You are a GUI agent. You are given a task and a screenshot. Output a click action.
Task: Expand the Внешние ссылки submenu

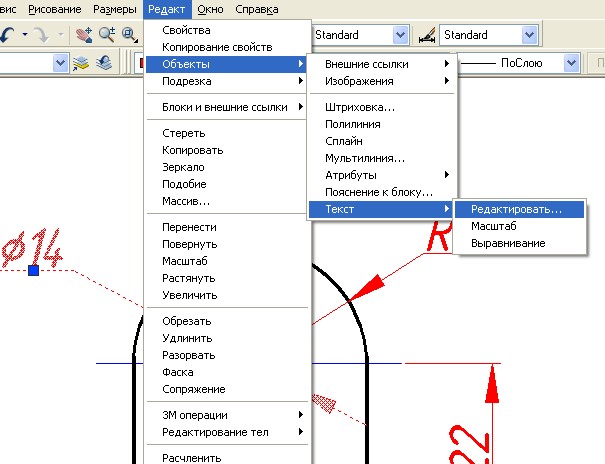pos(382,64)
